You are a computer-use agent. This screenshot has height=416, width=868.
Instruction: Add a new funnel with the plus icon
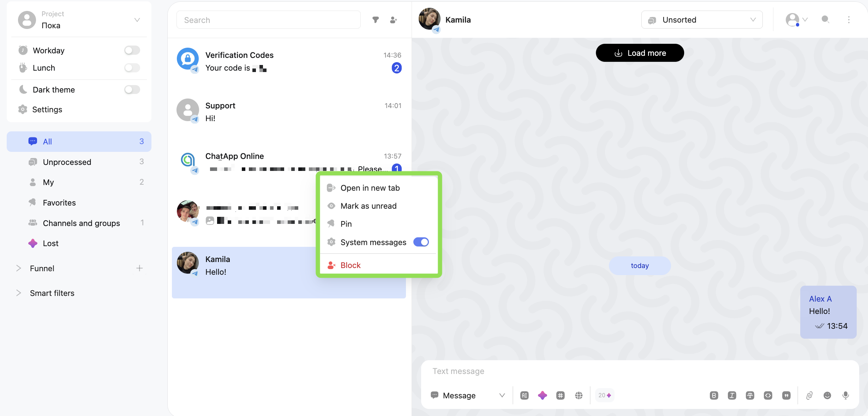[139, 268]
